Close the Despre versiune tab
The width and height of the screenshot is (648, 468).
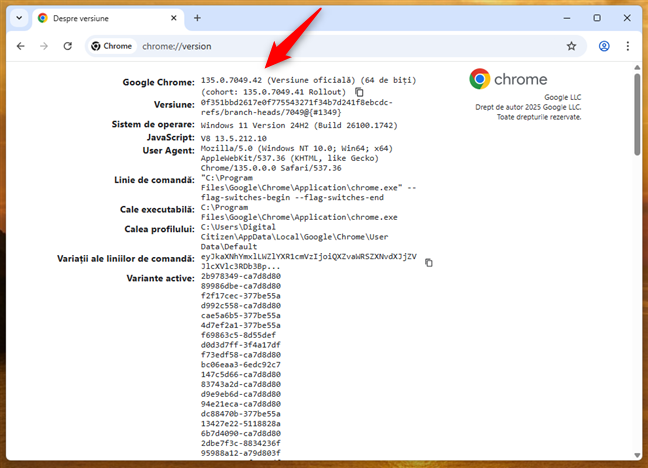pos(174,18)
